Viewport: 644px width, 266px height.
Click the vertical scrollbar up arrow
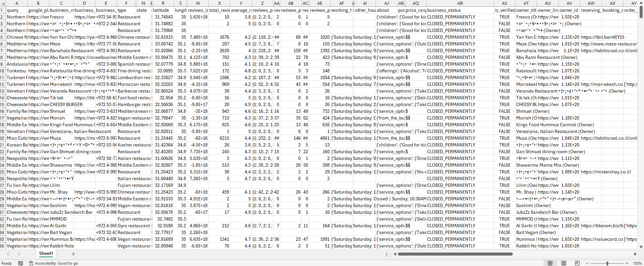(x=641, y=3)
